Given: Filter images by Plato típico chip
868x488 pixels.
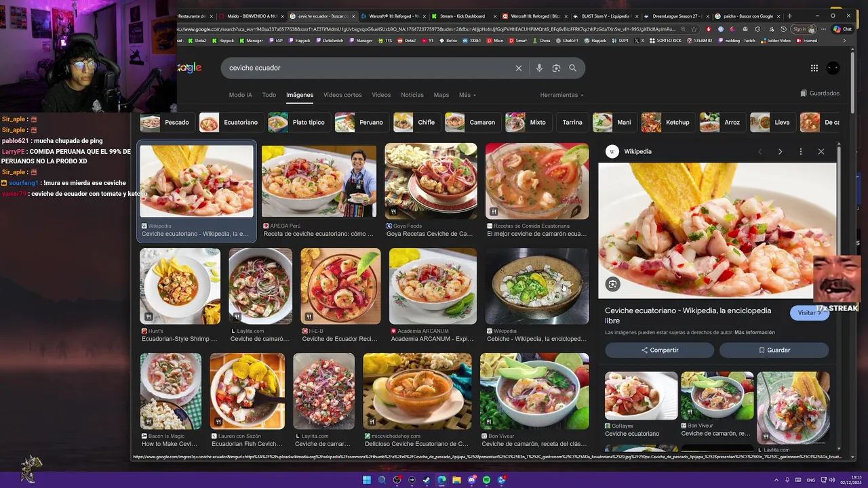Looking at the screenshot, I should pyautogui.click(x=298, y=123).
